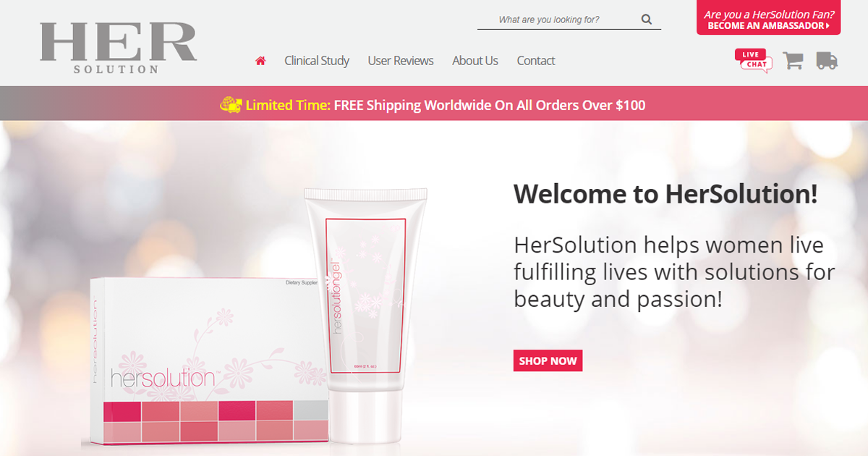Screen dimensions: 868x456
Task: Click the magnifying glass search icon
Action: [x=647, y=20]
